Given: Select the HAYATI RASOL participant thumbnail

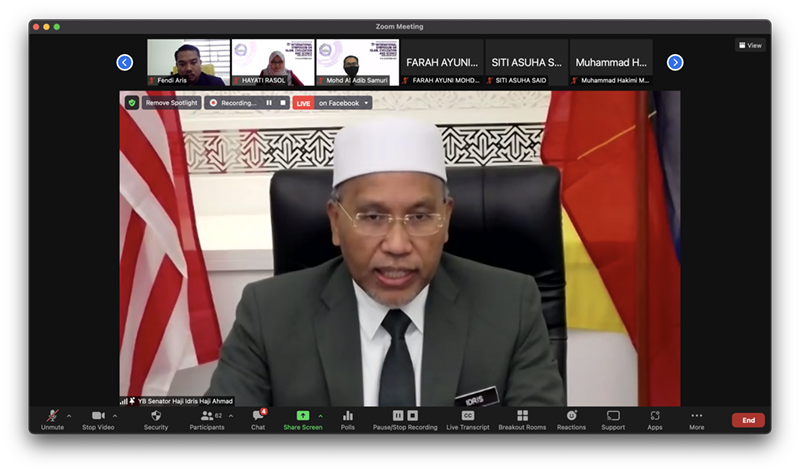Looking at the screenshot, I should [x=273, y=62].
